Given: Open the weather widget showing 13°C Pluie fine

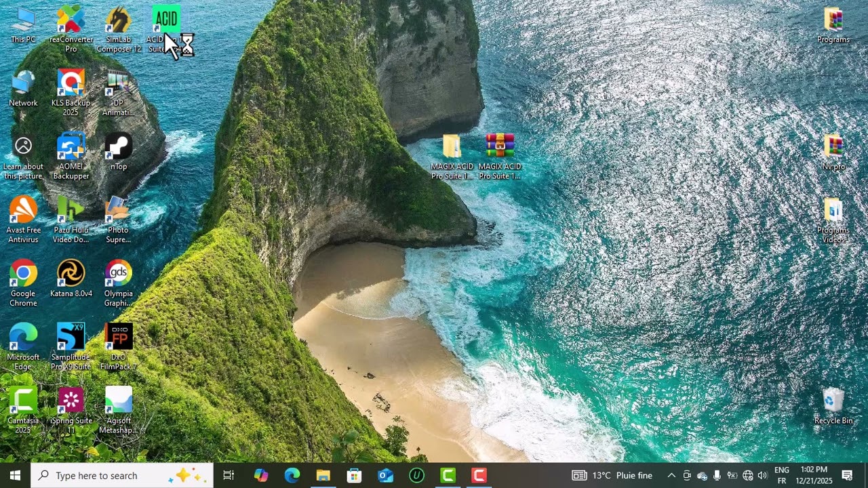Looking at the screenshot, I should pos(612,475).
